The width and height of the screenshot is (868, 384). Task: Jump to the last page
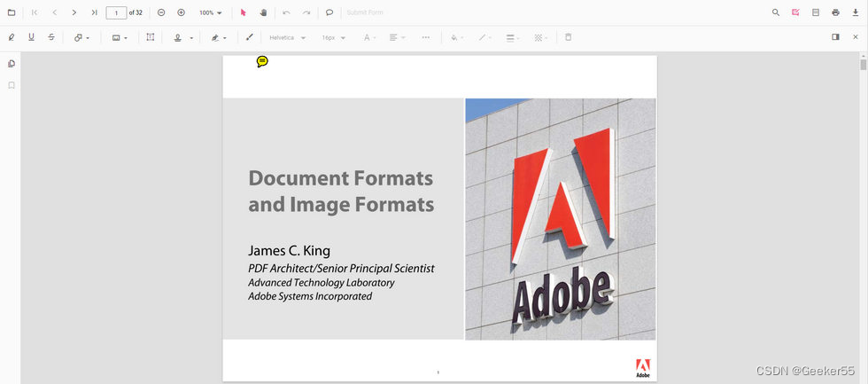point(94,12)
